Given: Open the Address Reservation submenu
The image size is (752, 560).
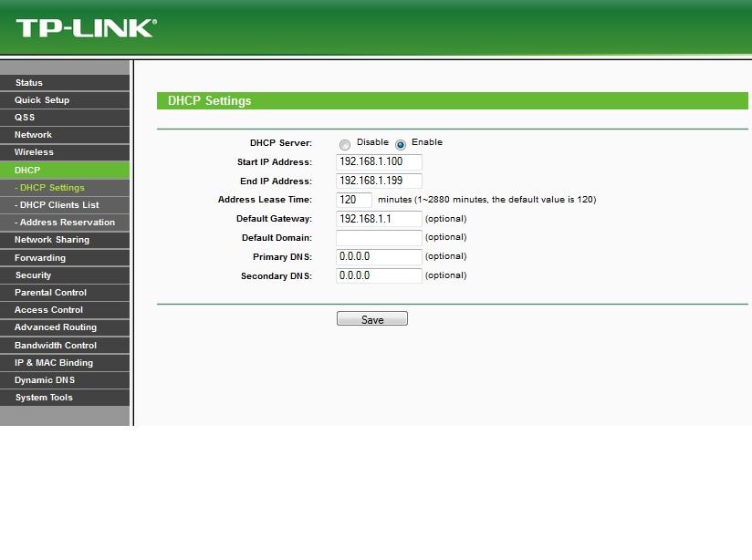Looking at the screenshot, I should 65,222.
